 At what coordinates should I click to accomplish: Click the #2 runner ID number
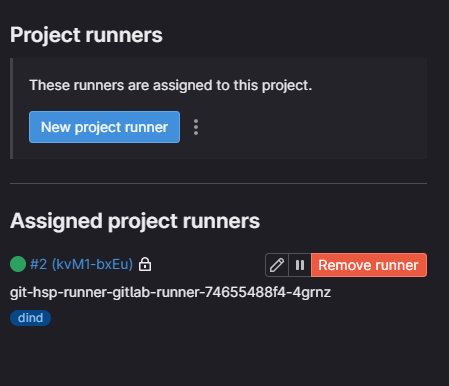(x=38, y=264)
